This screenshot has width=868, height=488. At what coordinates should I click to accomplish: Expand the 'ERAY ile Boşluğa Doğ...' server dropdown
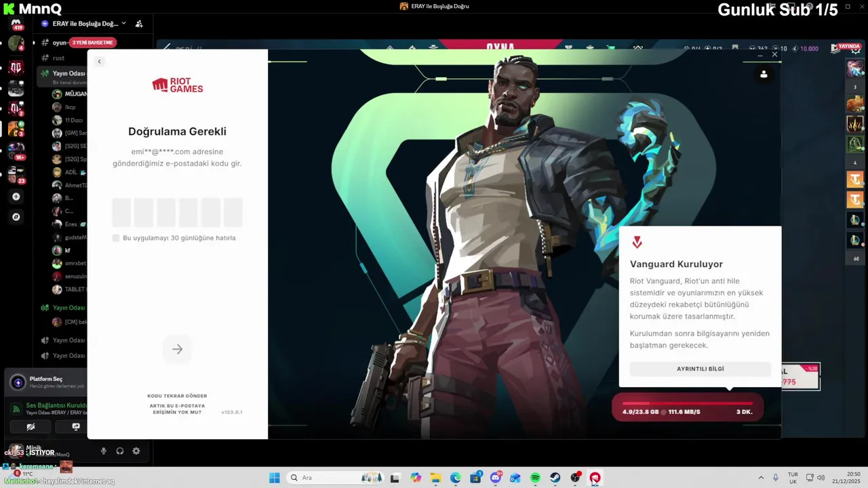123,24
